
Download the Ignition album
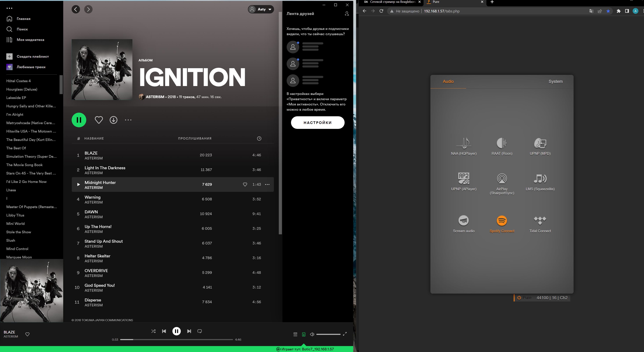(x=113, y=120)
